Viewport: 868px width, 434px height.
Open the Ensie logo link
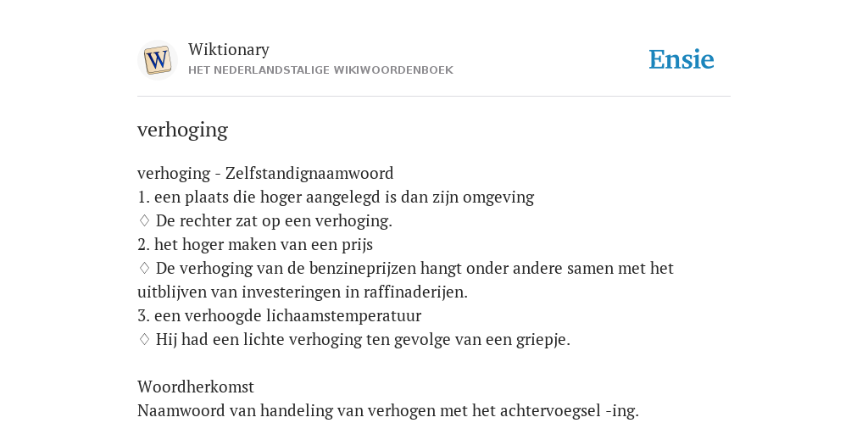[x=682, y=59]
